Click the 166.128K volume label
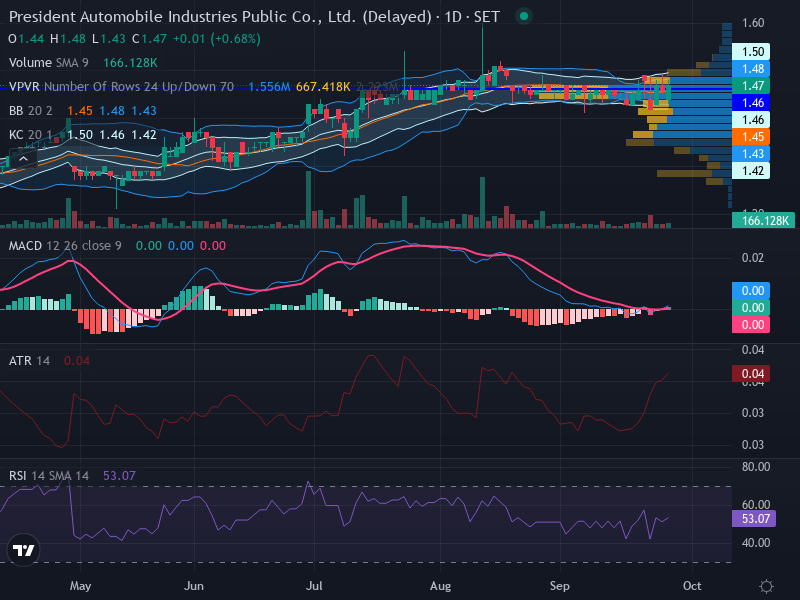800x600 pixels. (763, 220)
